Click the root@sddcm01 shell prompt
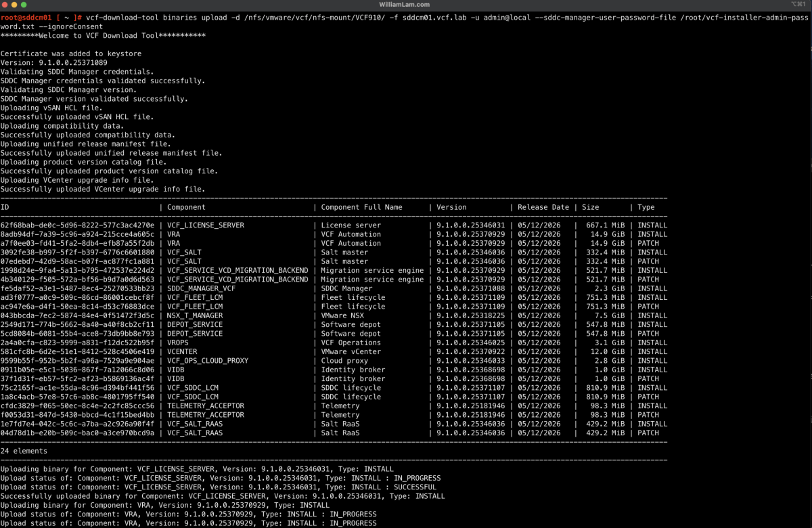 (42, 17)
